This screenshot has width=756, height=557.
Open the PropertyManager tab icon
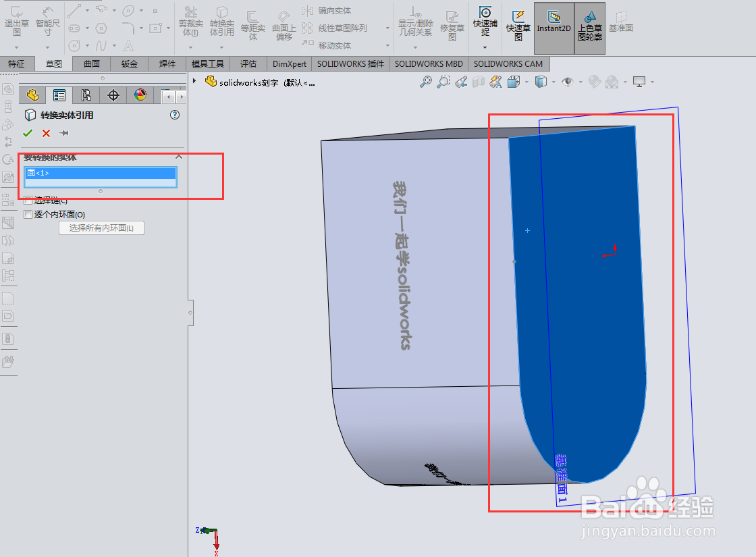coord(59,95)
